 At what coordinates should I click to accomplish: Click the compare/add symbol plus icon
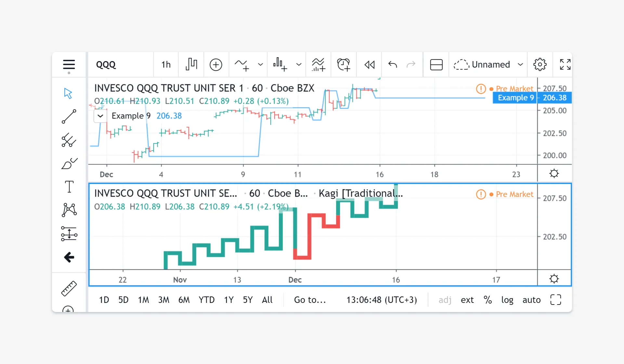click(x=216, y=64)
